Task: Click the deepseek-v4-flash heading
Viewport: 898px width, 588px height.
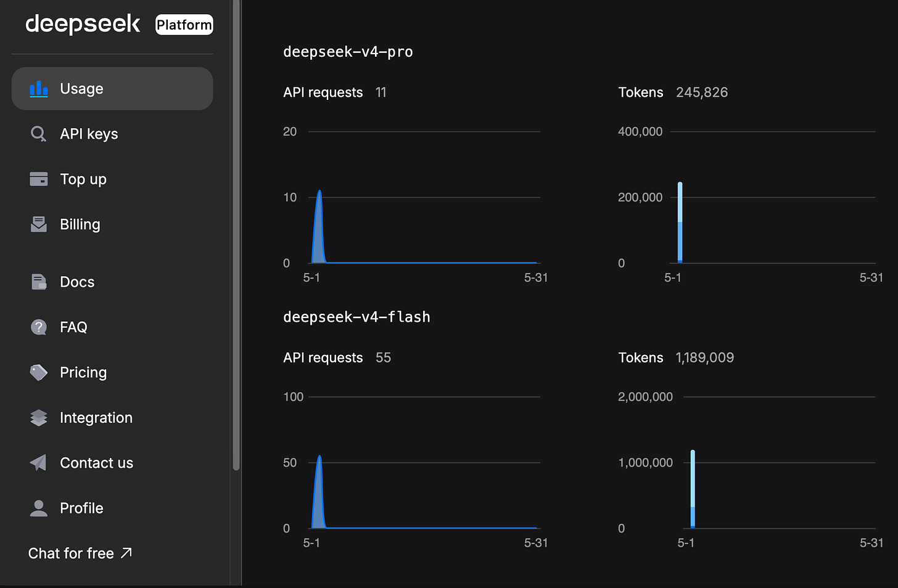Action: [x=356, y=317]
